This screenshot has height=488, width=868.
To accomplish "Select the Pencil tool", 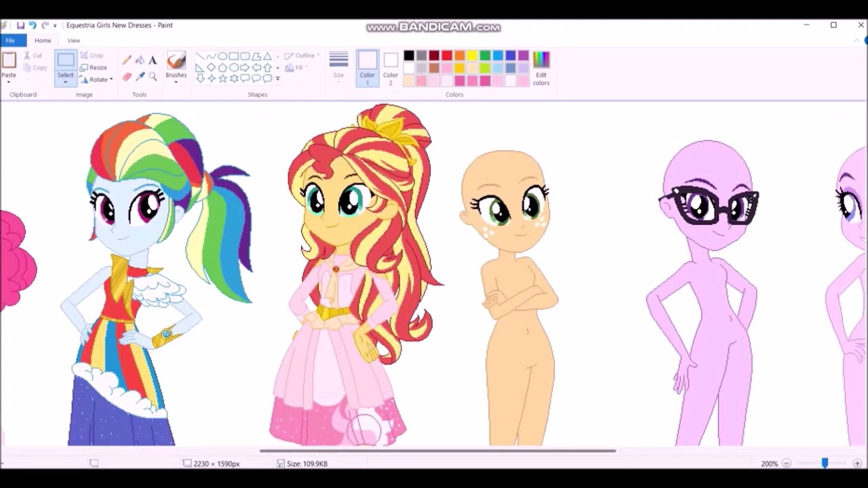I will pos(127,60).
